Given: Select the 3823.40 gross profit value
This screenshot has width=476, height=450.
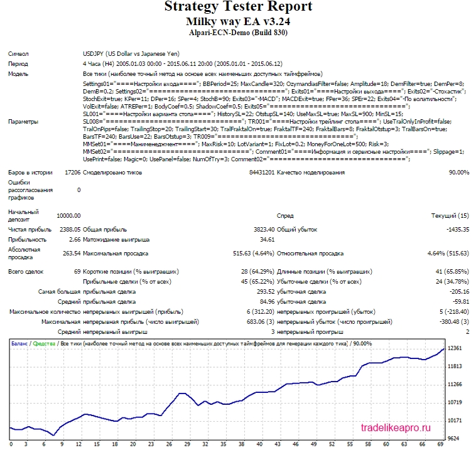Looking at the screenshot, I should click(x=264, y=230).
